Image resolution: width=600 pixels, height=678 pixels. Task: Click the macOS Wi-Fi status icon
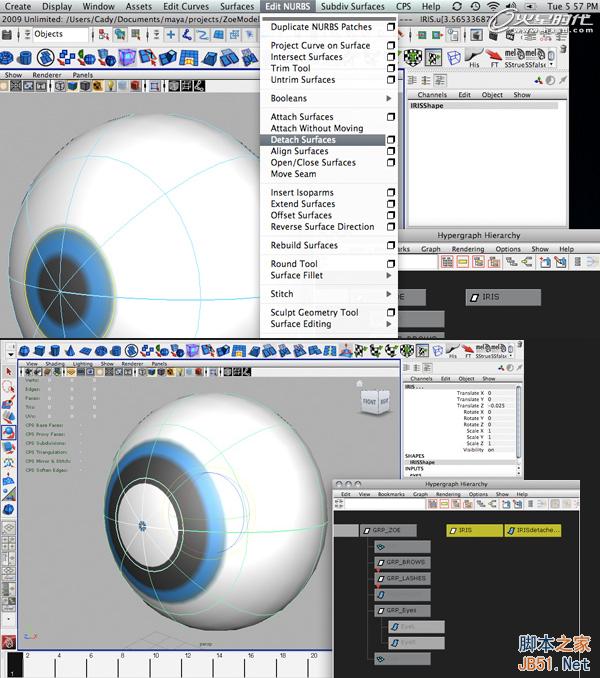coord(493,6)
